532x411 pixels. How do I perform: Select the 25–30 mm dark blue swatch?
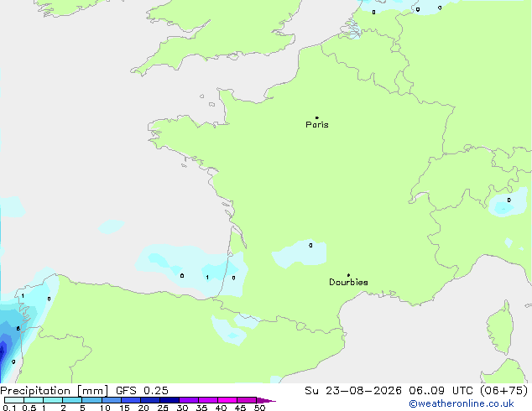pyautogui.click(x=169, y=400)
